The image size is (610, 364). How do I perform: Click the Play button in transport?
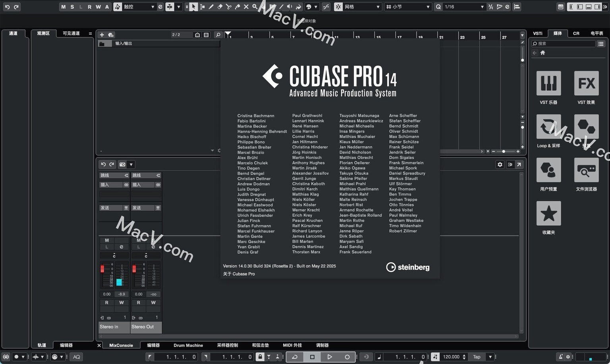[330, 357]
